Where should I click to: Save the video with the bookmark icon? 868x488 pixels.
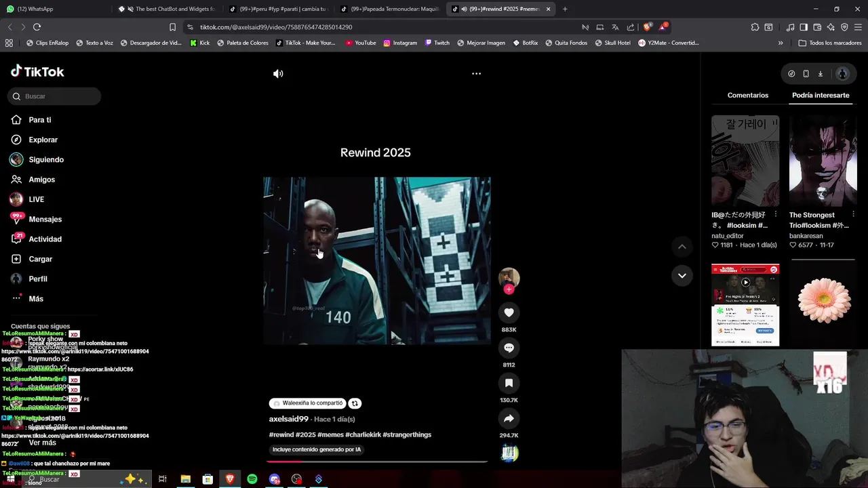pos(509,383)
